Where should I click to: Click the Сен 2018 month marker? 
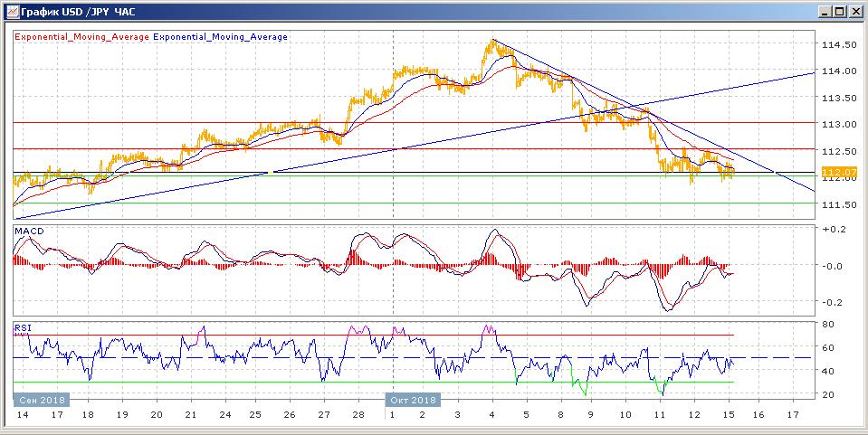point(42,400)
